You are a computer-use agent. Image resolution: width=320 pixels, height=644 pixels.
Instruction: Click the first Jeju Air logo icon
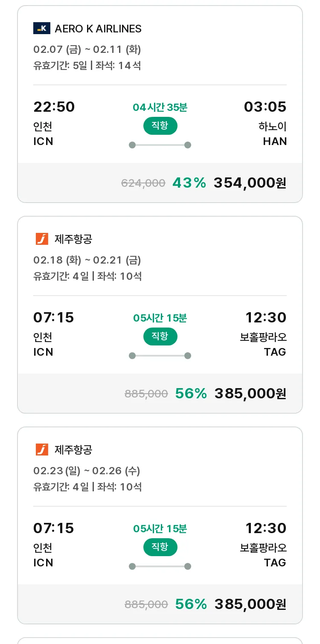[x=42, y=239]
